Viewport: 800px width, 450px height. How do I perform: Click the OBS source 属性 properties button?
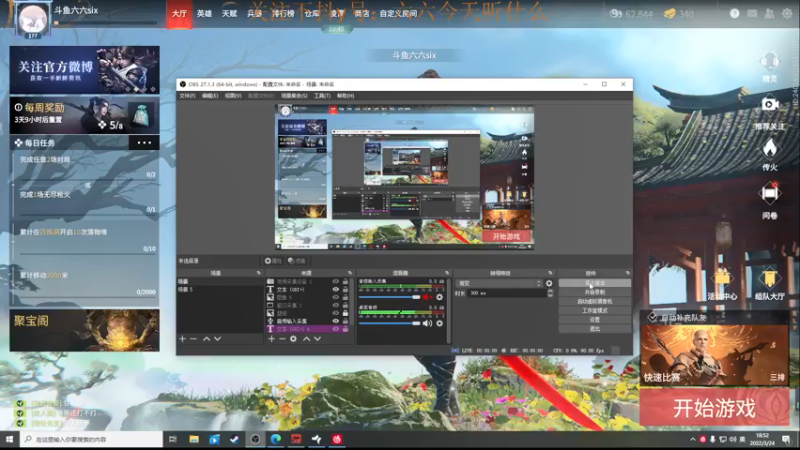coord(273,261)
